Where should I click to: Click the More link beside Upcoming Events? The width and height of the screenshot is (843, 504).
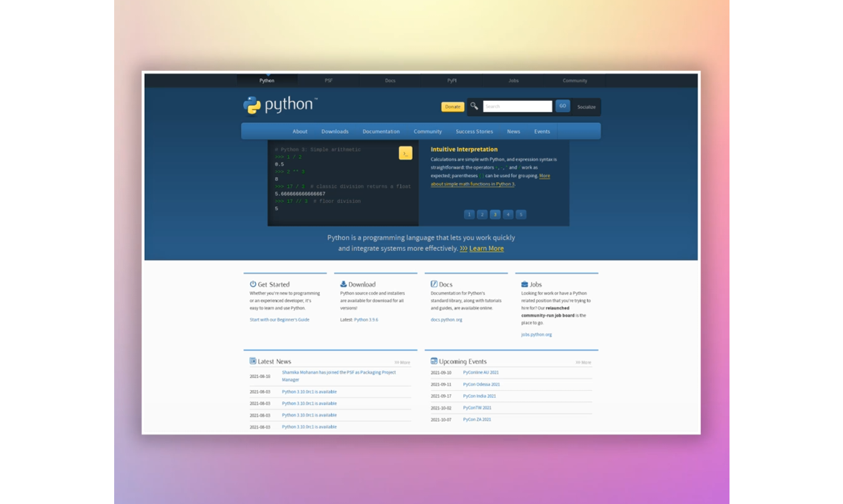tap(583, 363)
